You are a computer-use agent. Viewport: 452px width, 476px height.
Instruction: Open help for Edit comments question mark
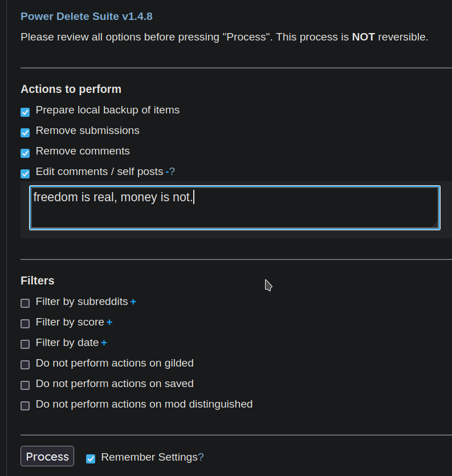[x=172, y=172]
